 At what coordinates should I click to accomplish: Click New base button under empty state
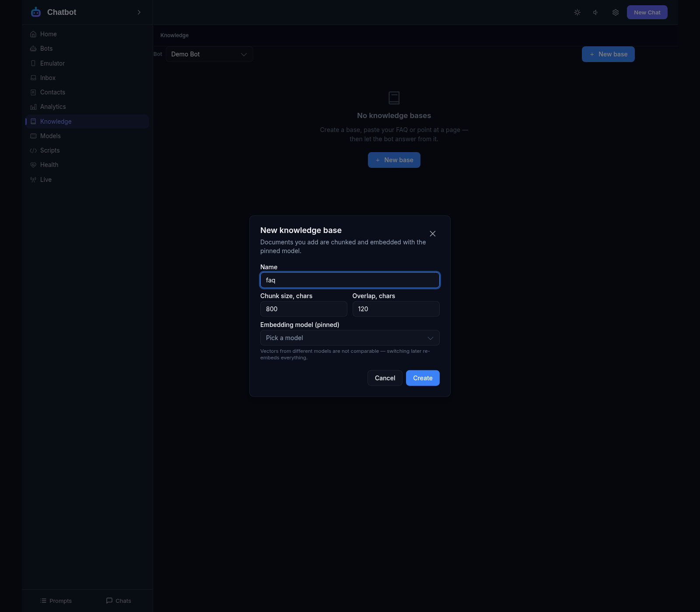click(394, 160)
